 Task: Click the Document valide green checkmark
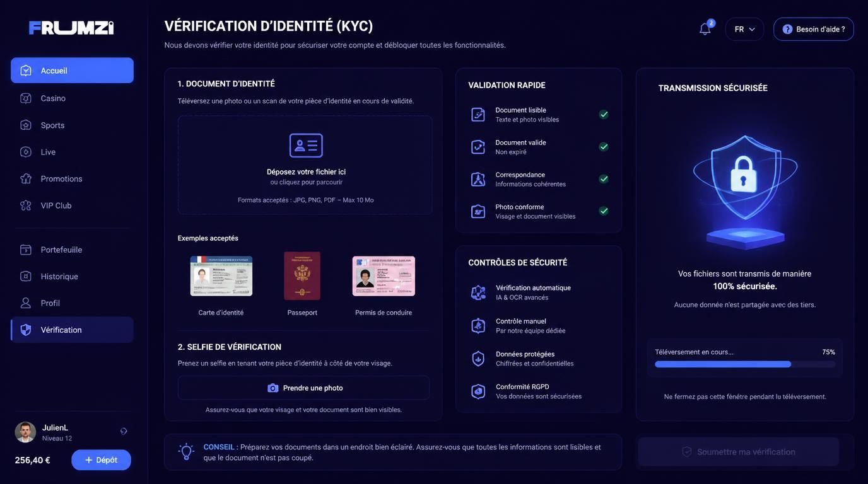tap(604, 147)
